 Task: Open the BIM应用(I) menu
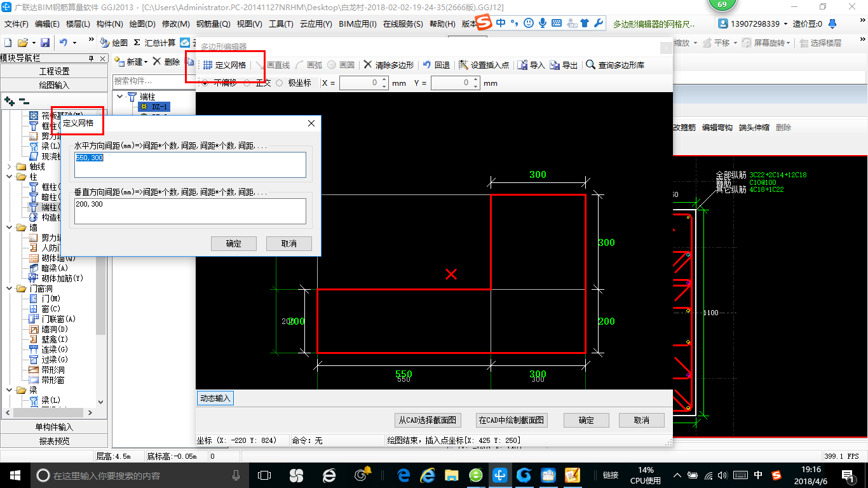pos(358,24)
